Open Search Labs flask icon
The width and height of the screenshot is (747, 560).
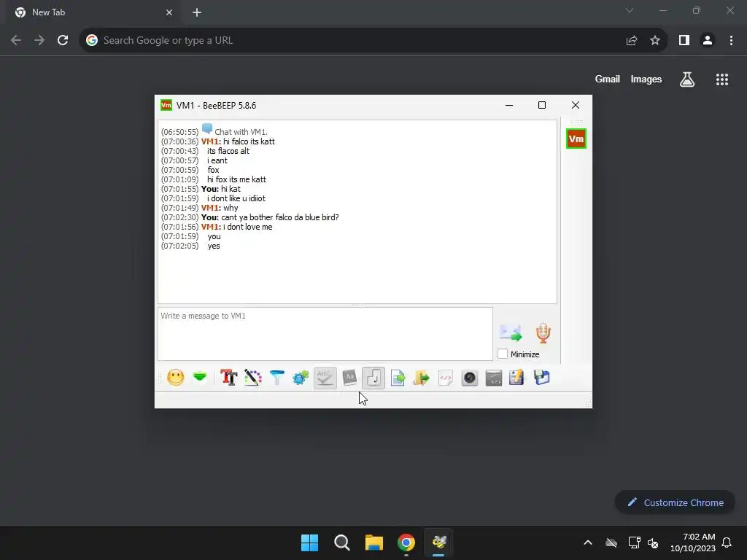pyautogui.click(x=687, y=79)
